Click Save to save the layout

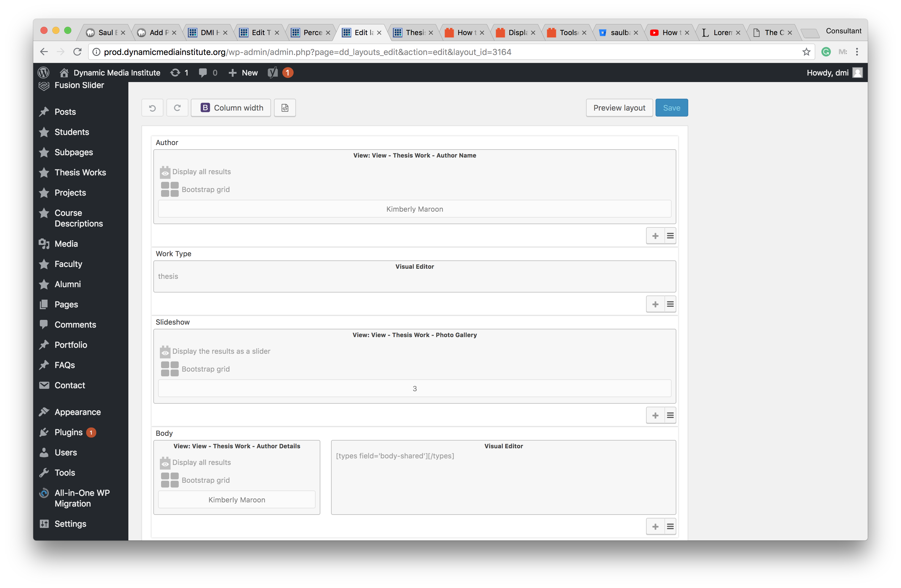click(671, 107)
